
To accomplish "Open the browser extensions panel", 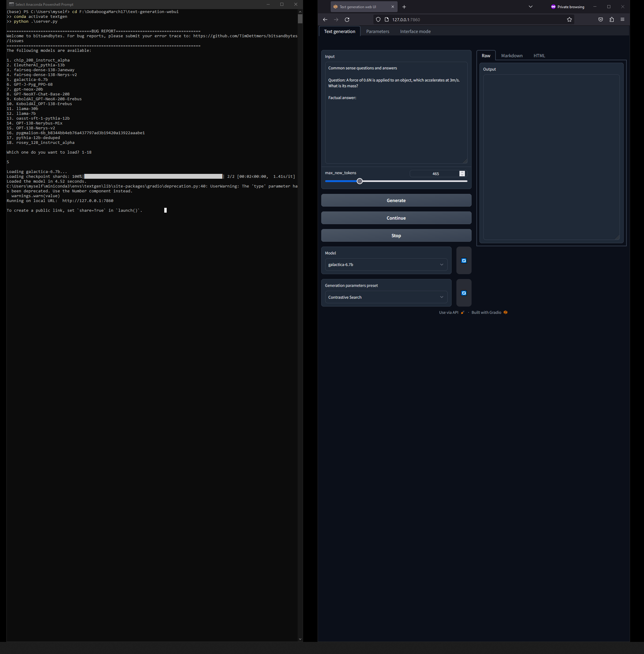I will (612, 20).
